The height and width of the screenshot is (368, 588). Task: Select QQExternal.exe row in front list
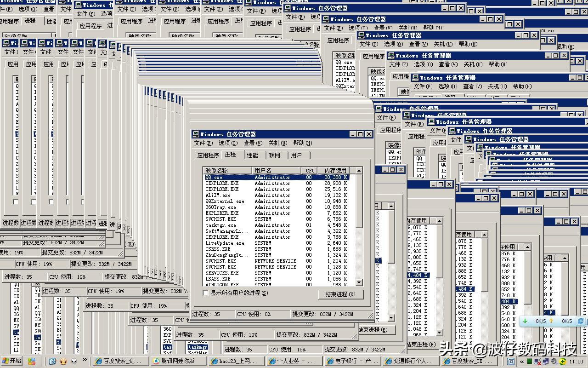(x=277, y=201)
